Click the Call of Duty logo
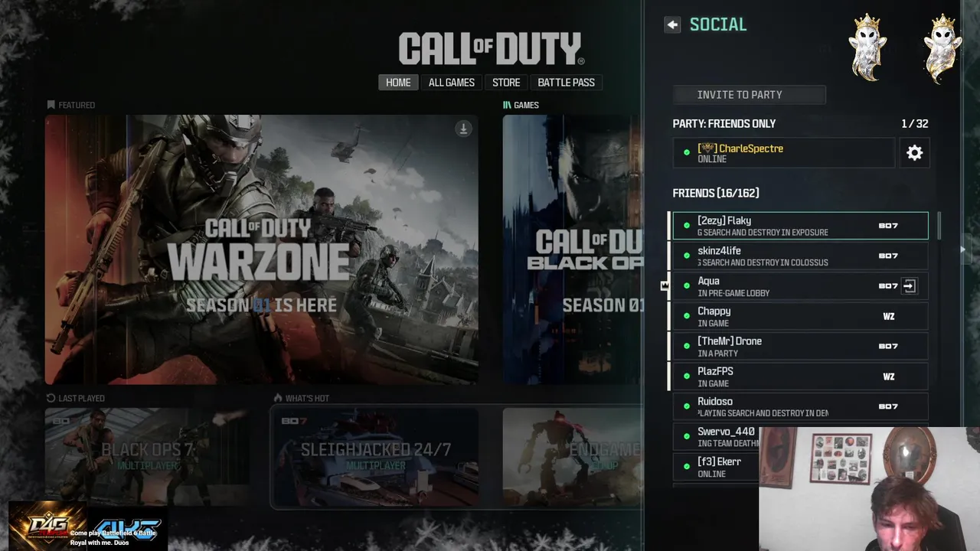 coord(491,49)
